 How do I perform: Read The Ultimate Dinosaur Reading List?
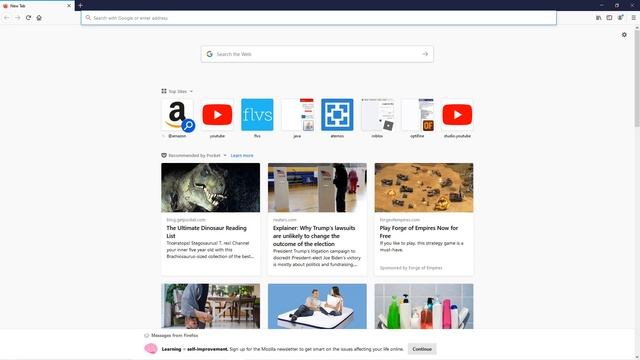tap(207, 232)
